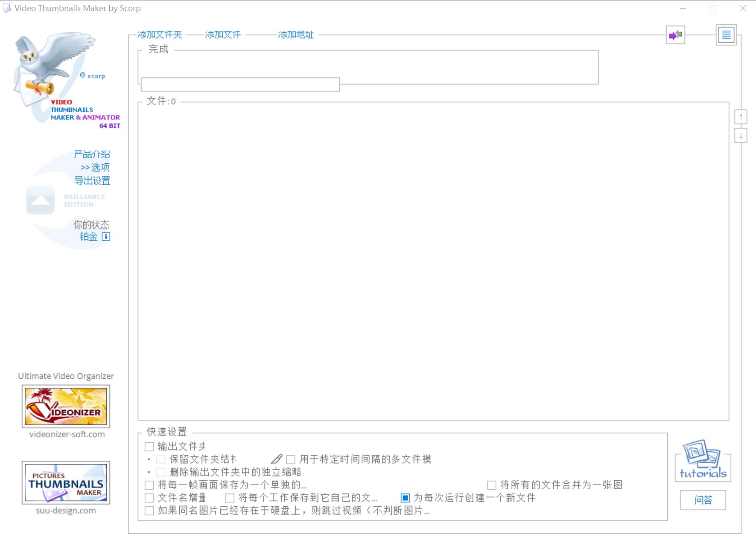Click the info icon beside 铂金
The height and width of the screenshot is (546, 756).
click(106, 237)
